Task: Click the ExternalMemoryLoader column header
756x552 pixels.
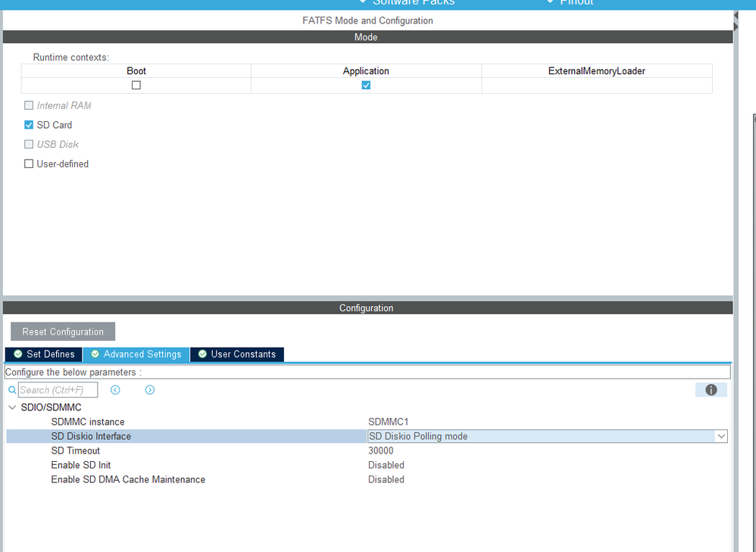Action: click(597, 71)
